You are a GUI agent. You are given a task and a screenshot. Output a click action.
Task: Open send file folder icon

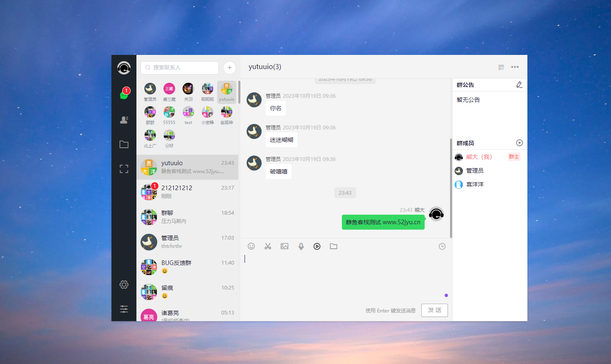coord(334,246)
